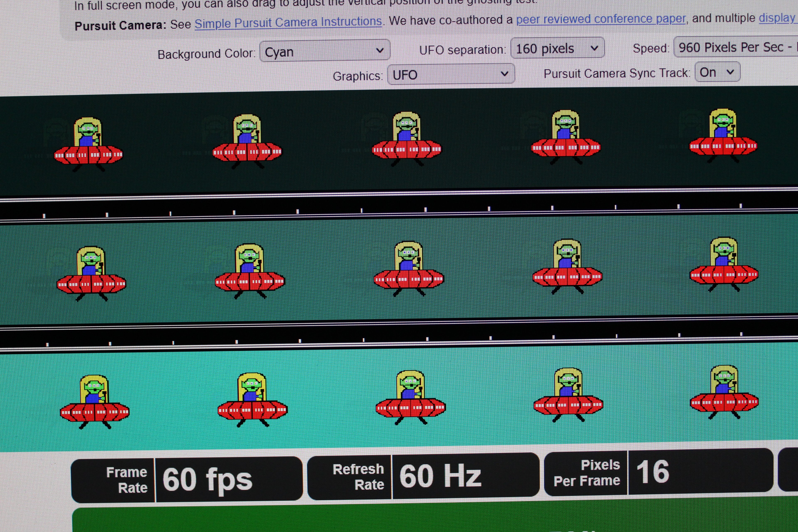Open Simple Pursuit Camera Instructions link
This screenshot has height=532, width=798.
(288, 22)
